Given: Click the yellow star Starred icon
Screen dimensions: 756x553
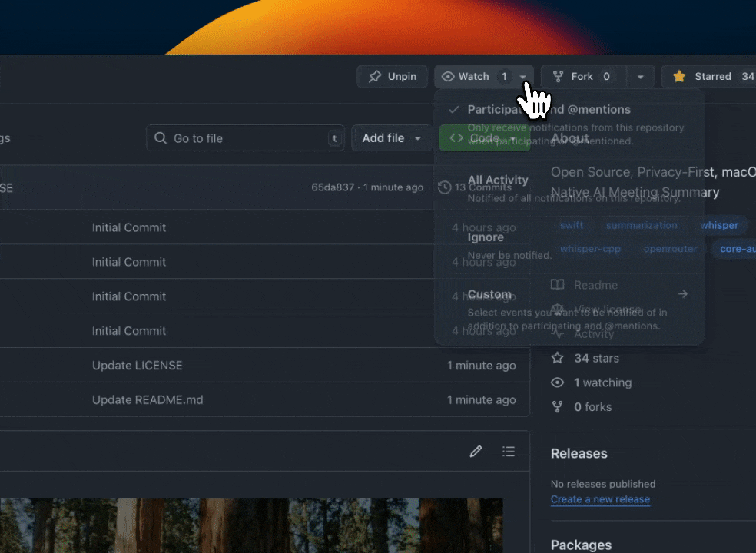Looking at the screenshot, I should pyautogui.click(x=679, y=77).
